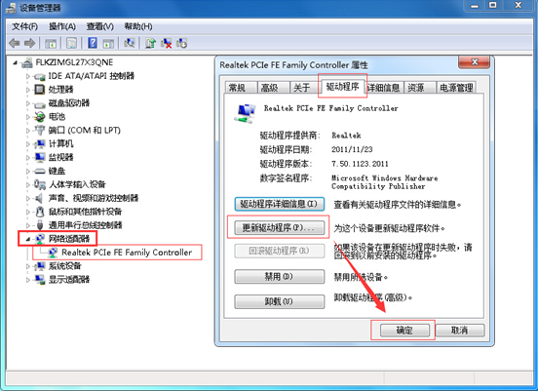Expand the processors (处理器) node
This screenshot has width=538, height=392.
pyautogui.click(x=28, y=90)
